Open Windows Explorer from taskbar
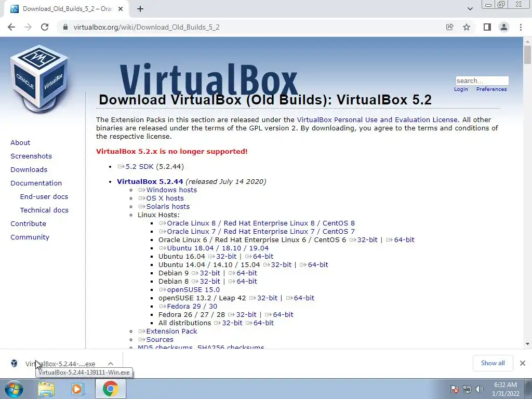532x399 pixels. (x=46, y=389)
